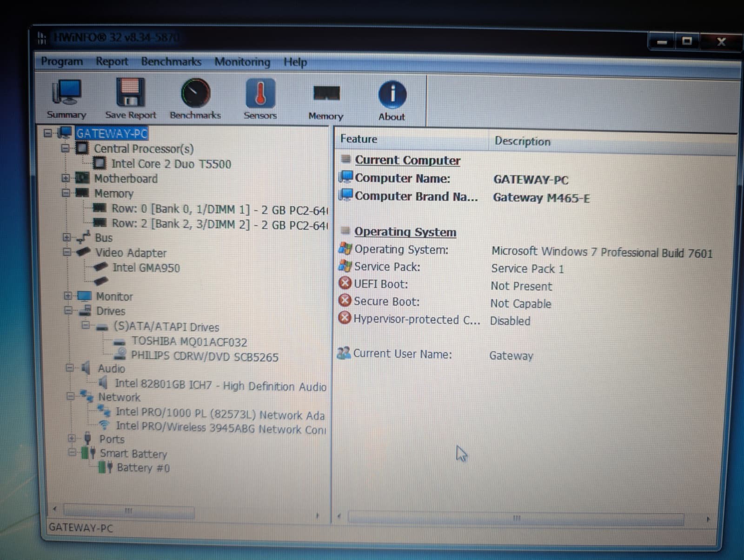The image size is (744, 560).
Task: Click the Save Report floppy icon
Action: tap(130, 93)
